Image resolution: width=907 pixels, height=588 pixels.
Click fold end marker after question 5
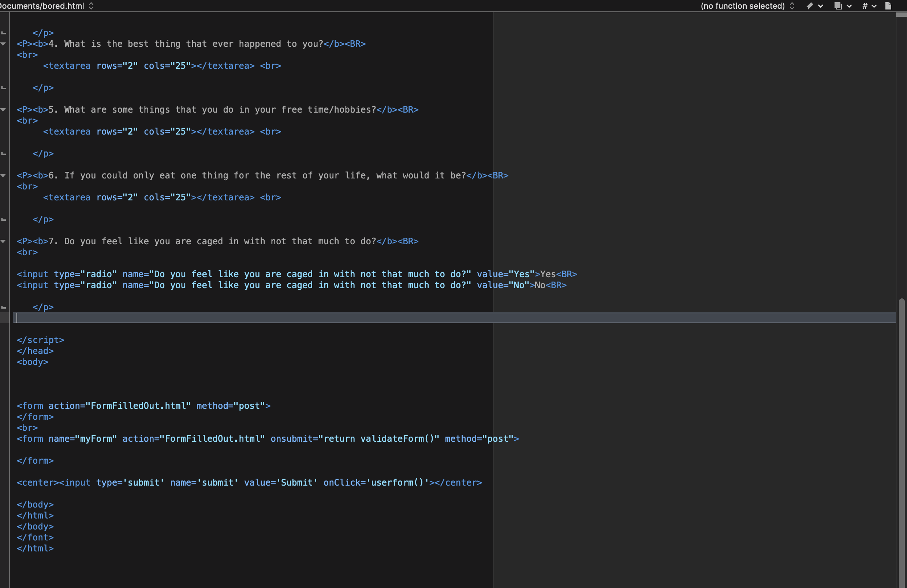(3, 154)
